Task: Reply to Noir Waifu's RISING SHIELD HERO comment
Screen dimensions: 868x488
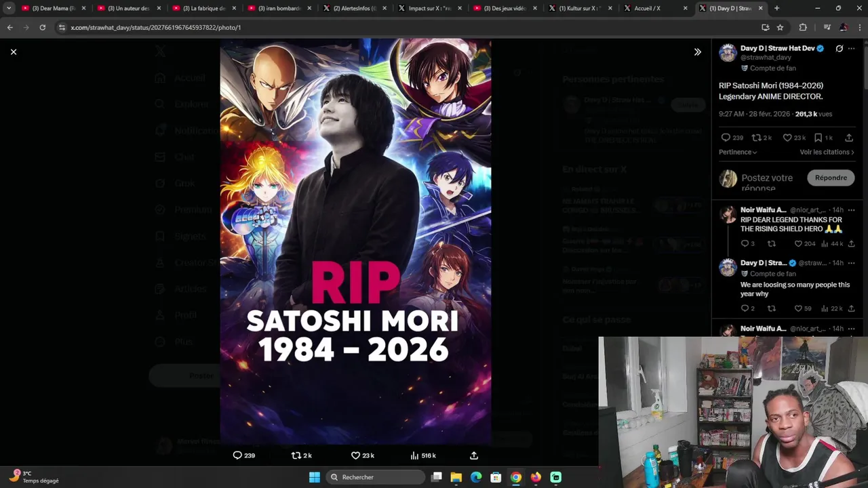Action: (x=747, y=243)
